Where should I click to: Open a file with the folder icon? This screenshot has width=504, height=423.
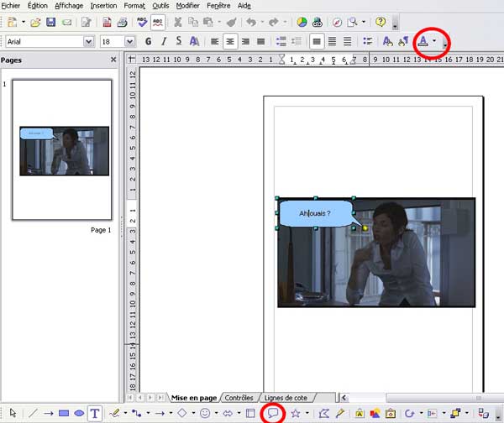(35, 22)
